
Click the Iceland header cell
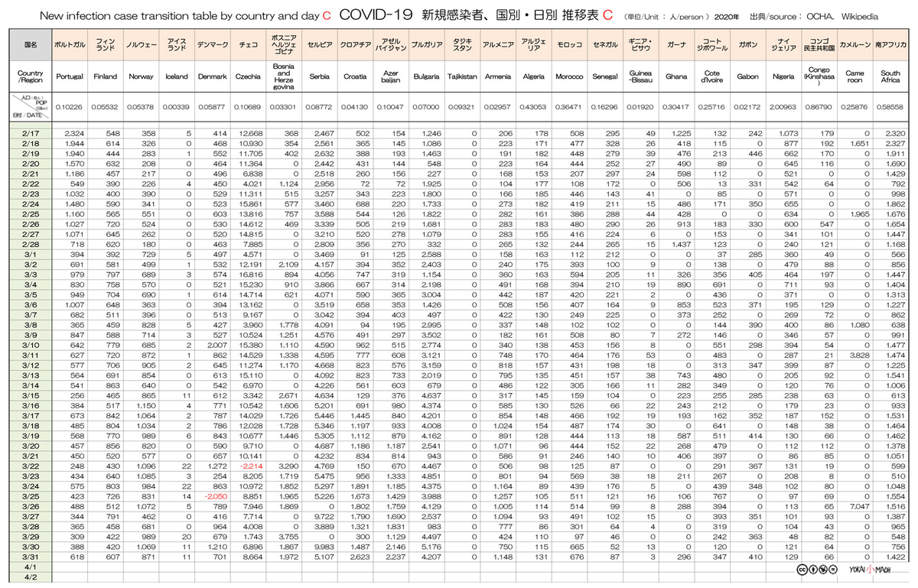point(176,76)
